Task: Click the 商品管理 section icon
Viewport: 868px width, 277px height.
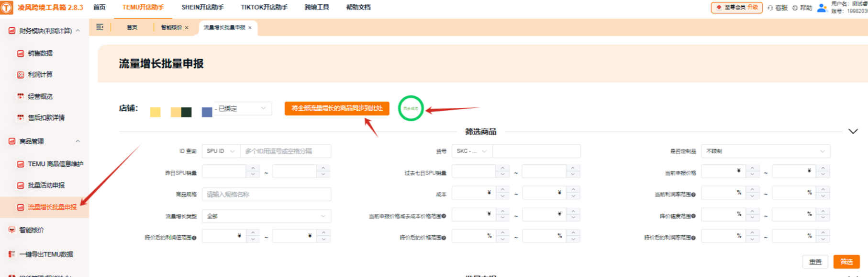Action: coord(12,141)
